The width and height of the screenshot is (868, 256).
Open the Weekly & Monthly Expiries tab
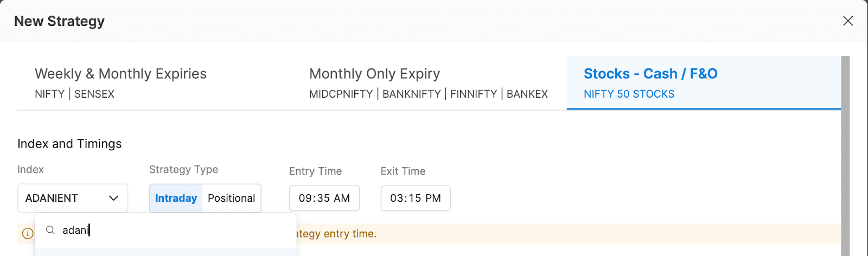(x=120, y=82)
